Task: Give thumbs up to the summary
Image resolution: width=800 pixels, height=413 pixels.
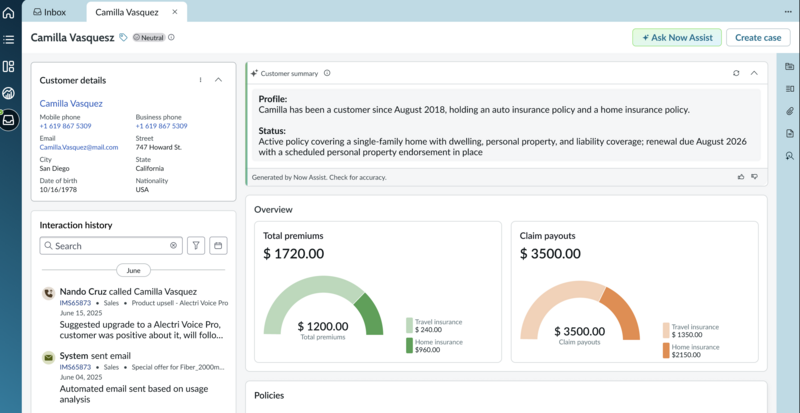Action: pos(741,177)
